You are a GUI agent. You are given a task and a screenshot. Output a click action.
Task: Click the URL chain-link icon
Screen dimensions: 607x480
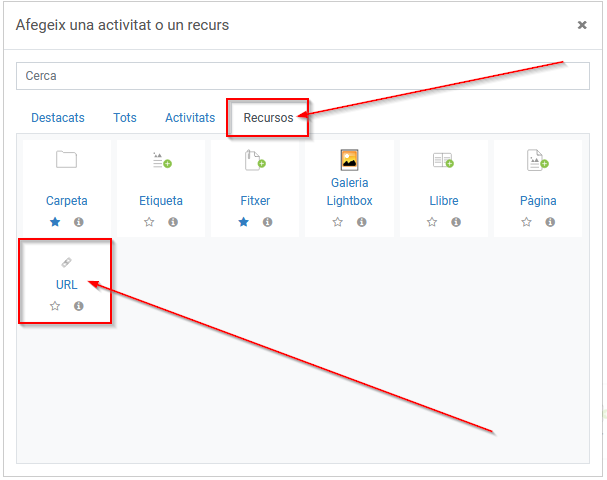pos(66,263)
